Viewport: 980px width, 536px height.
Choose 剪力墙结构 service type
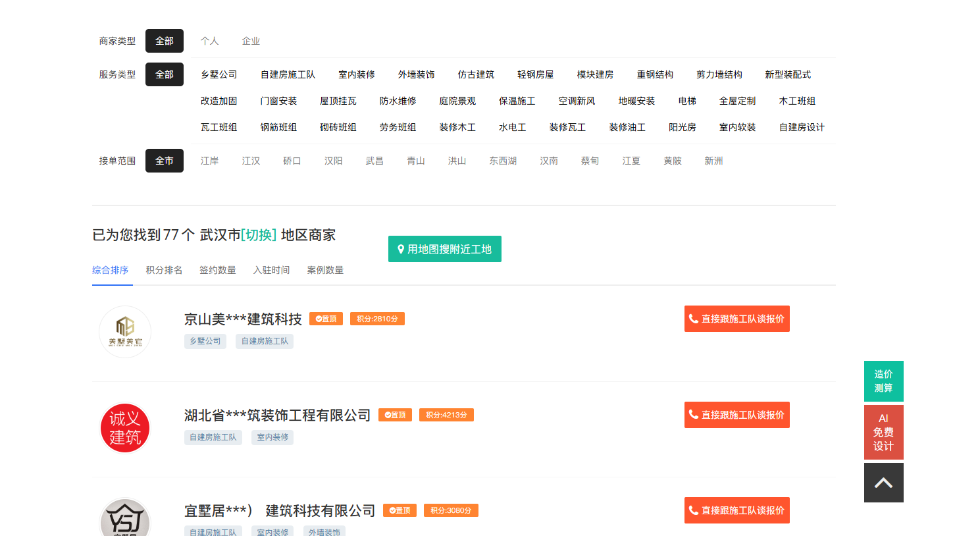tap(719, 74)
